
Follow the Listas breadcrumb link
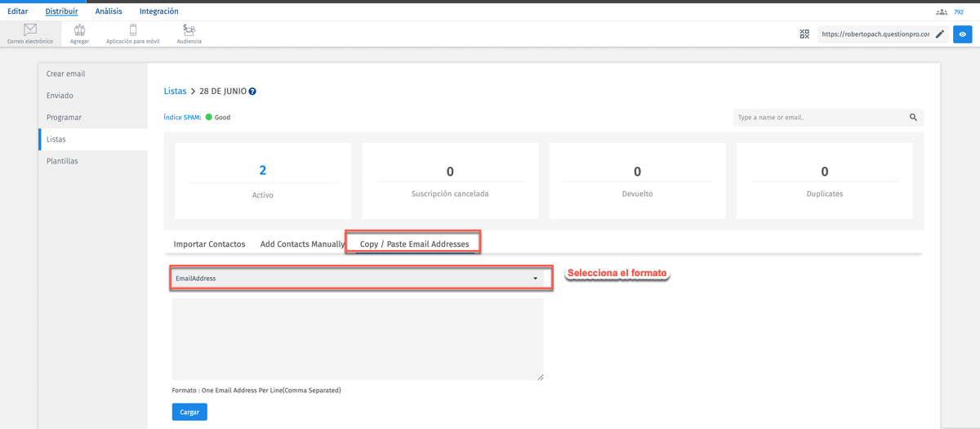[175, 92]
